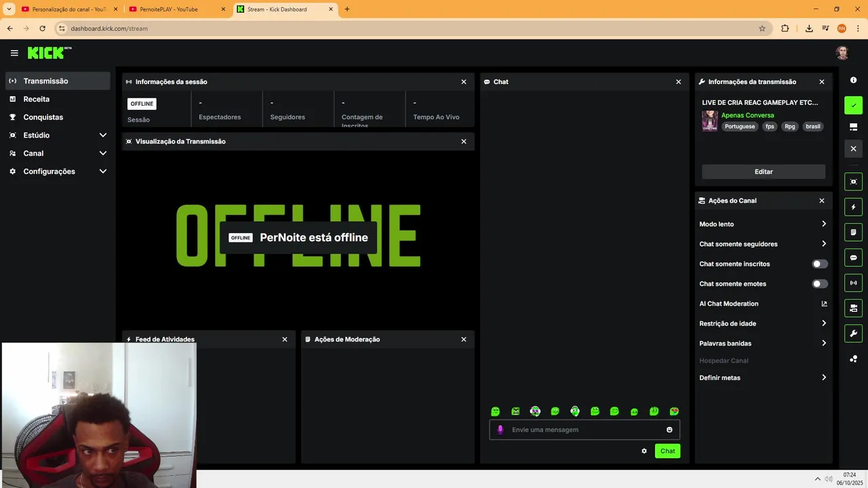Click the stream category thumbnail image
The image size is (868, 488).
click(x=710, y=121)
